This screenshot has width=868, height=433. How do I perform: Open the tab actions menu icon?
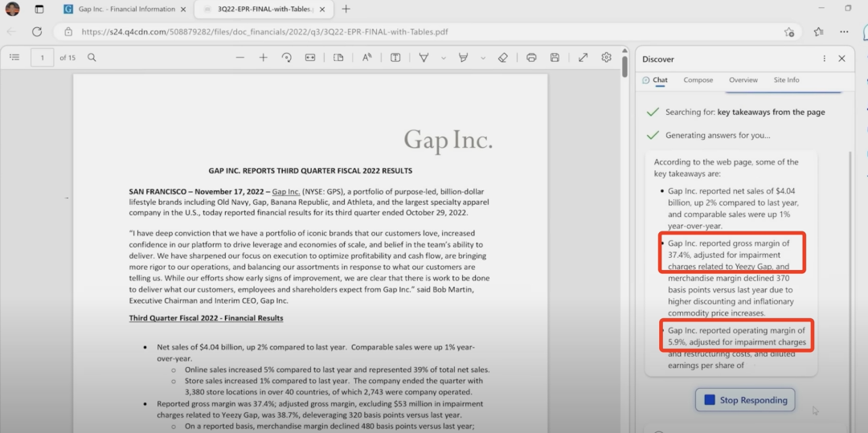point(39,9)
